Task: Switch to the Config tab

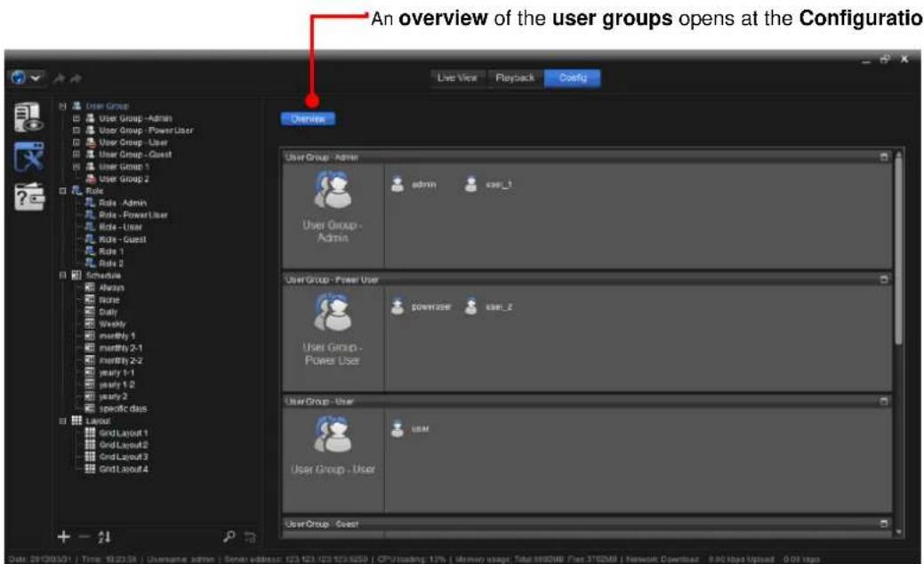Action: pyautogui.click(x=573, y=77)
